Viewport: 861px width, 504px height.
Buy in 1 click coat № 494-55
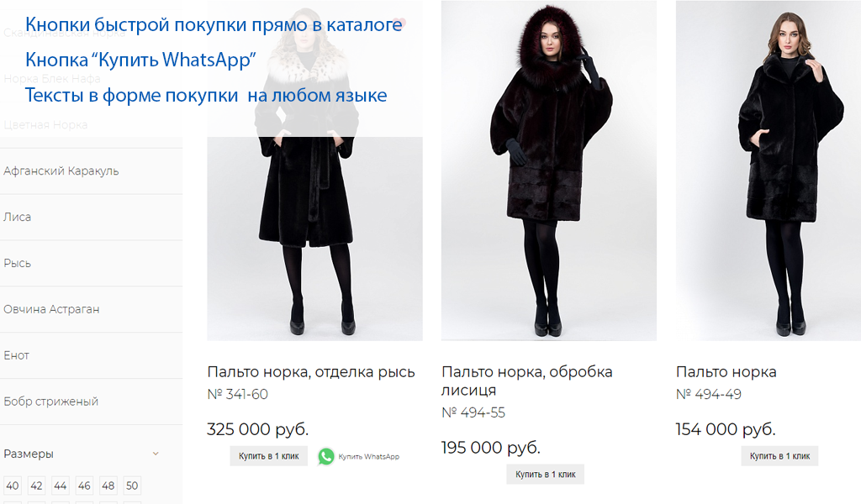(x=545, y=475)
